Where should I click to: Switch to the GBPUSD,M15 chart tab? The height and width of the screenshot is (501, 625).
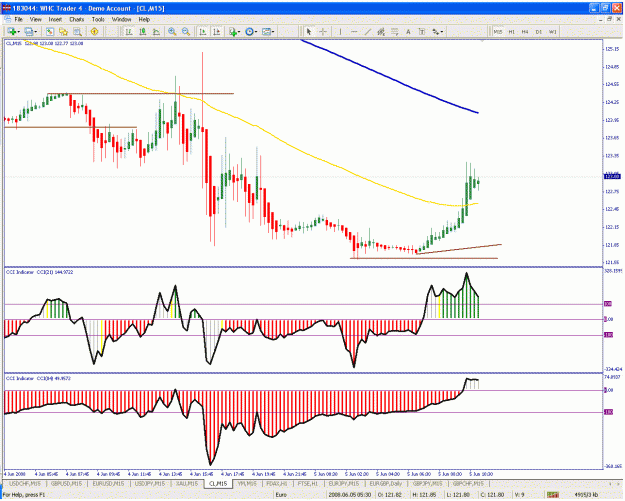coord(66,483)
